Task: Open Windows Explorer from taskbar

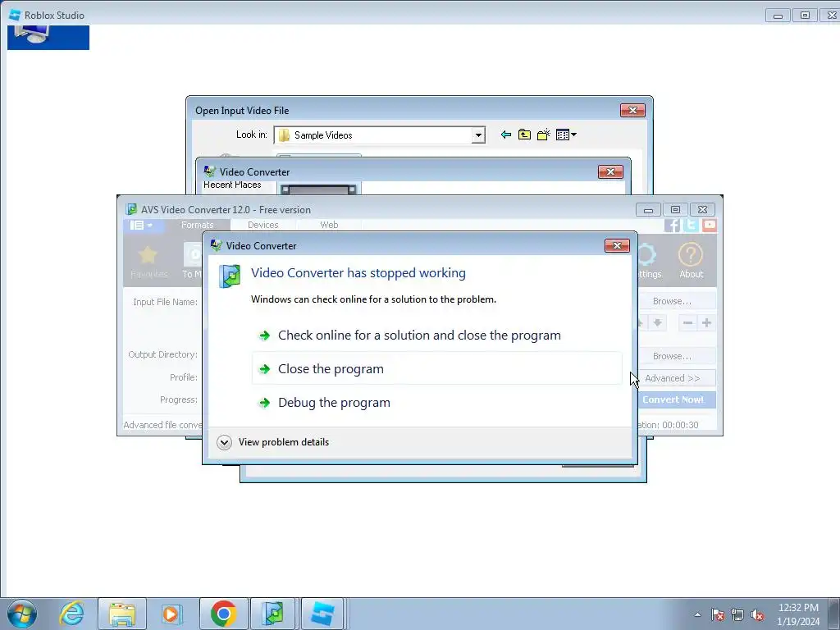Action: pyautogui.click(x=121, y=614)
